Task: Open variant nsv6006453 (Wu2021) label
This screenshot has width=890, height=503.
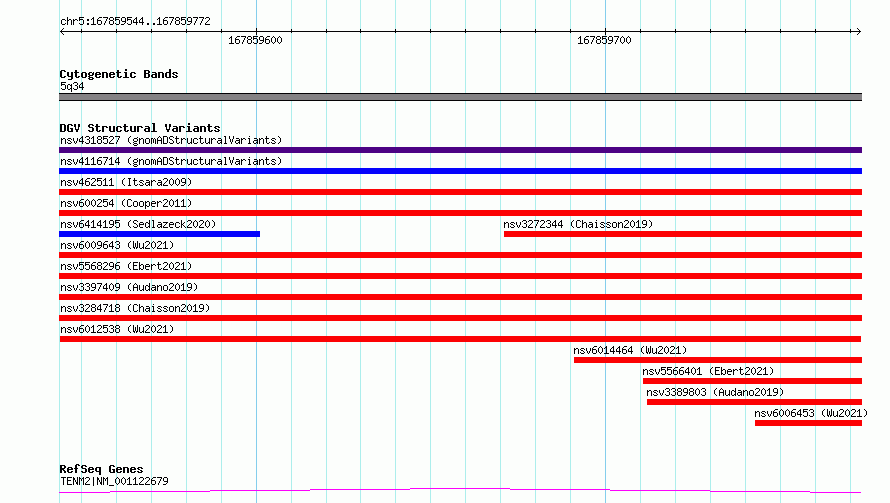Action: click(x=811, y=413)
